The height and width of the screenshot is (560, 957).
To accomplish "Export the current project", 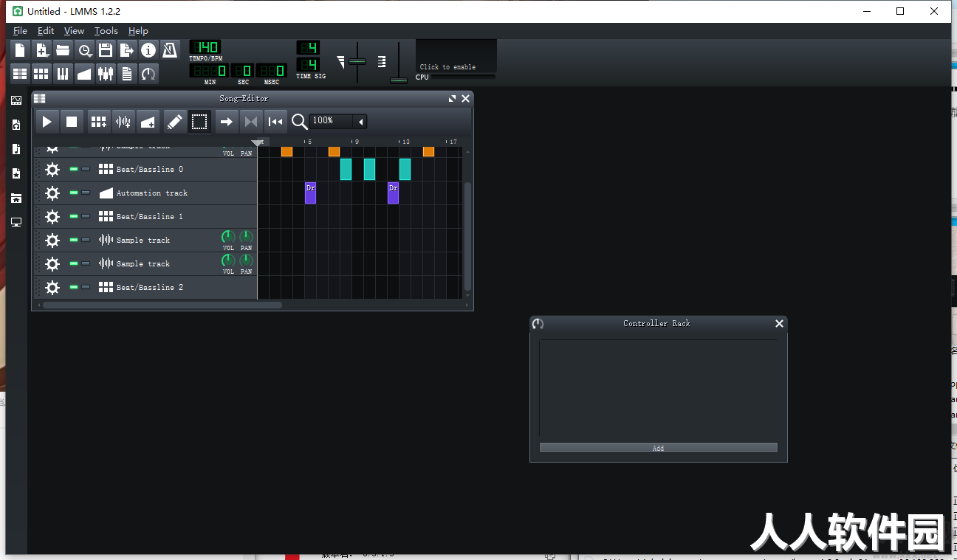I will click(x=127, y=50).
